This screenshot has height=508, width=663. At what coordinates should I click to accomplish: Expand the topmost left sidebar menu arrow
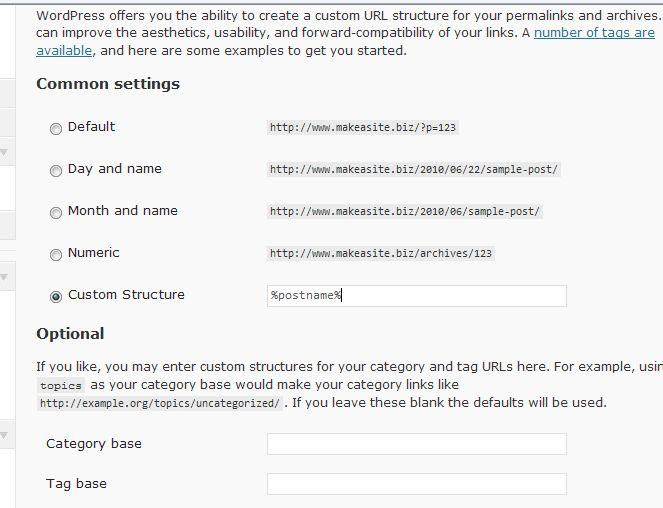[x=4, y=152]
